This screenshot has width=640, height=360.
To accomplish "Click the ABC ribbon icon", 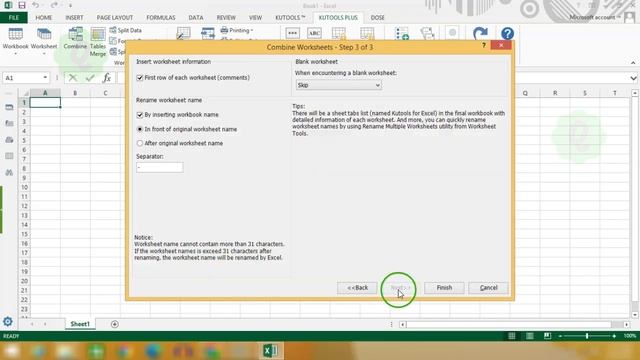I will tap(314, 33).
